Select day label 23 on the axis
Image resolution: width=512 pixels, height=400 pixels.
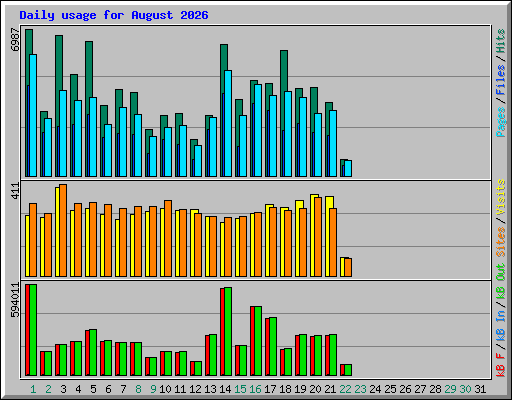tap(360, 389)
